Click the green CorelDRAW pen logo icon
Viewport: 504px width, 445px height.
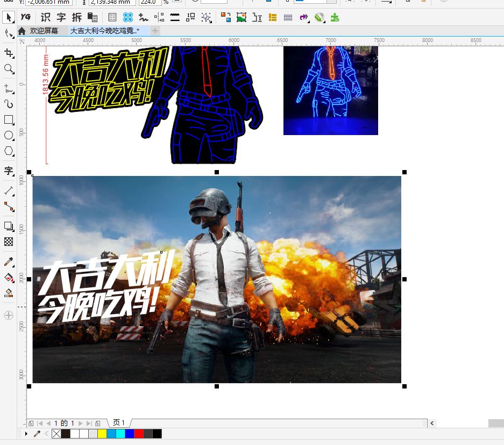[320, 17]
